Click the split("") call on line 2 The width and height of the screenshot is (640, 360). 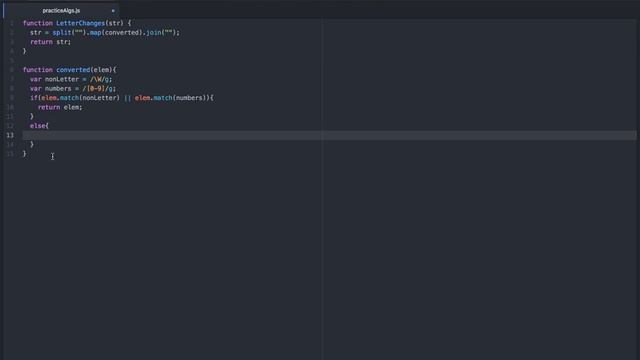pos(69,33)
